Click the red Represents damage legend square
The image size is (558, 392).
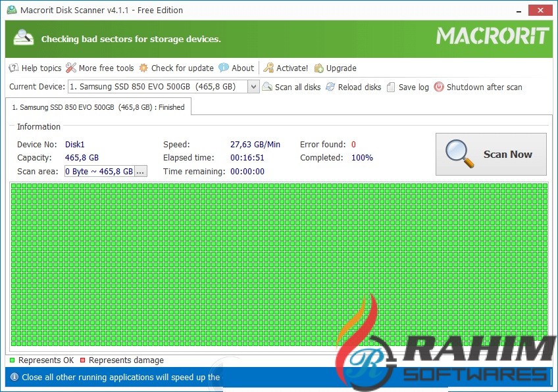click(x=82, y=360)
